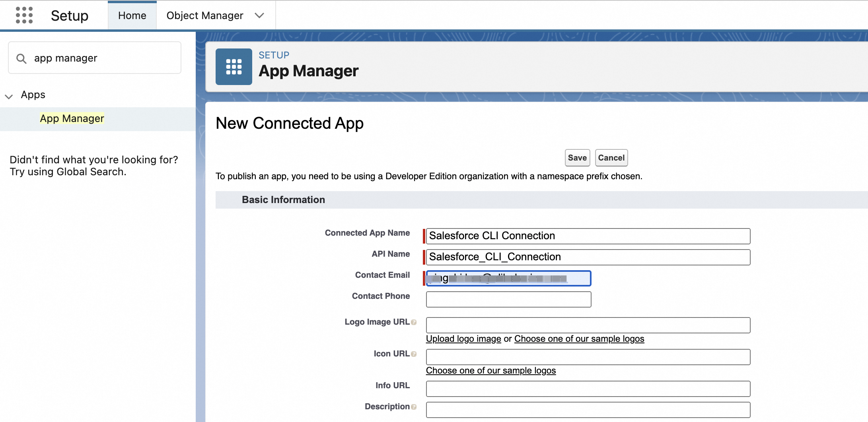Open the App Launcher dots icon
Screen dimensions: 868x422
pyautogui.click(x=24, y=15)
